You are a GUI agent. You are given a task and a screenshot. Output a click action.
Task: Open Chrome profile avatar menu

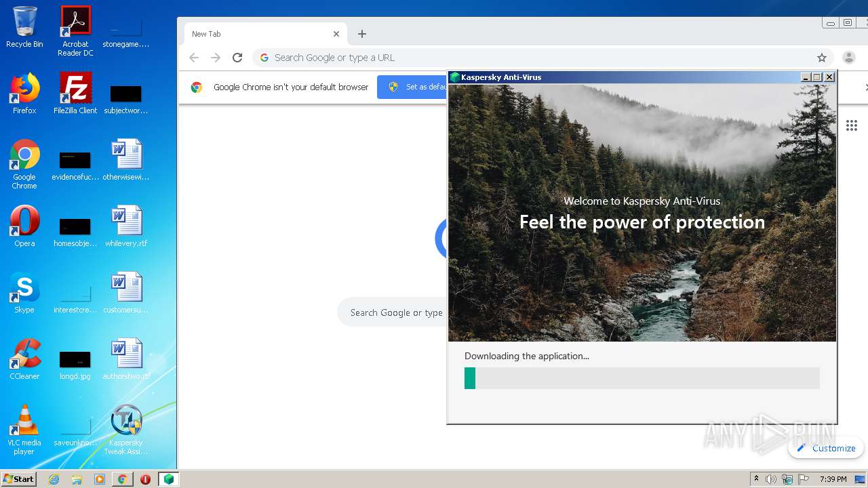[x=848, y=58]
